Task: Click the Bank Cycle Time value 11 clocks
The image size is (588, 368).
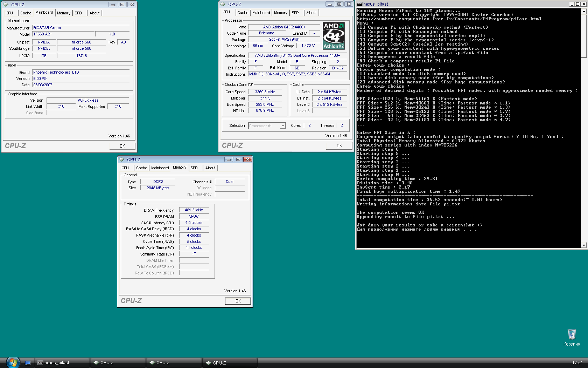Action: pyautogui.click(x=194, y=247)
